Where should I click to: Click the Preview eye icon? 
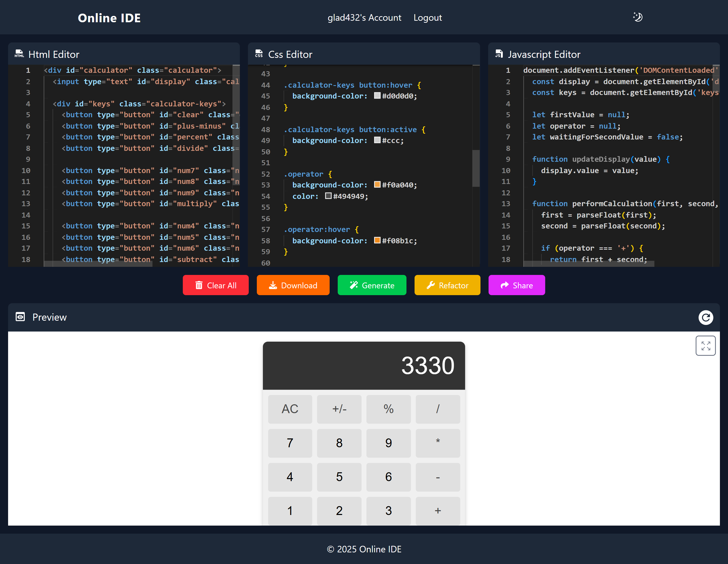pos(20,317)
